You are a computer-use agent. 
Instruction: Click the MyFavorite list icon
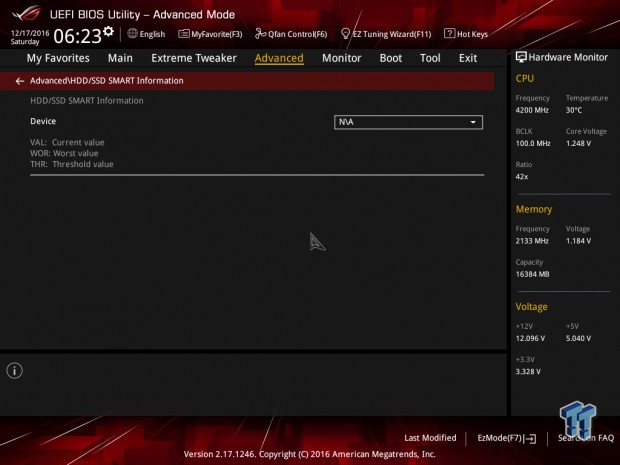coord(183,34)
